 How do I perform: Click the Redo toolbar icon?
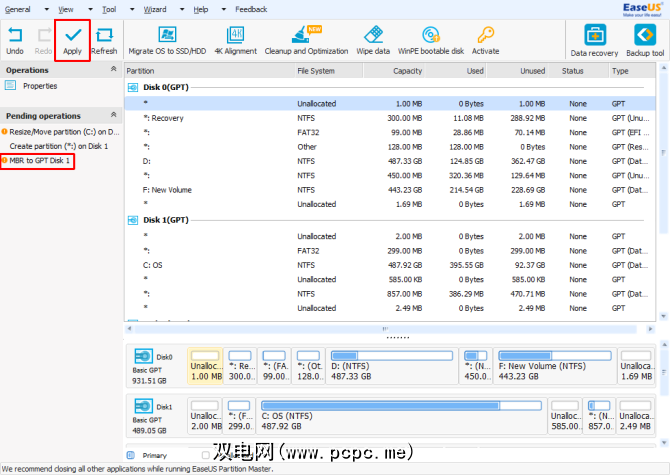pos(44,41)
